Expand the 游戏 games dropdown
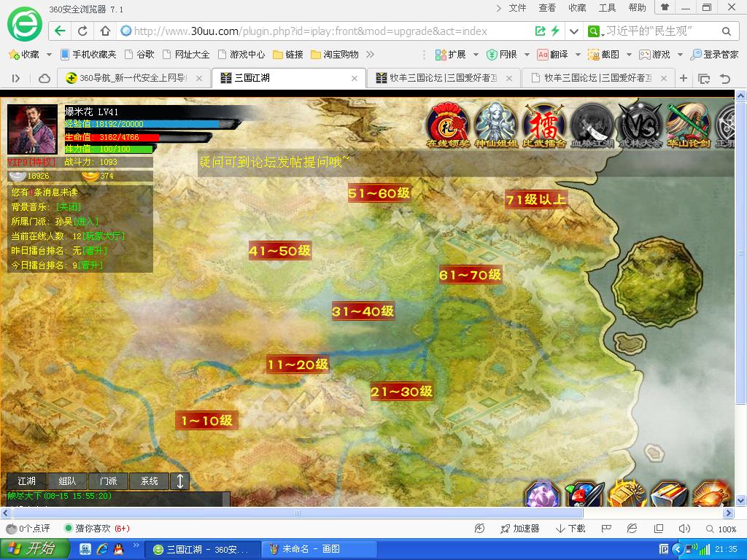This screenshot has height=560, width=747. (x=681, y=55)
